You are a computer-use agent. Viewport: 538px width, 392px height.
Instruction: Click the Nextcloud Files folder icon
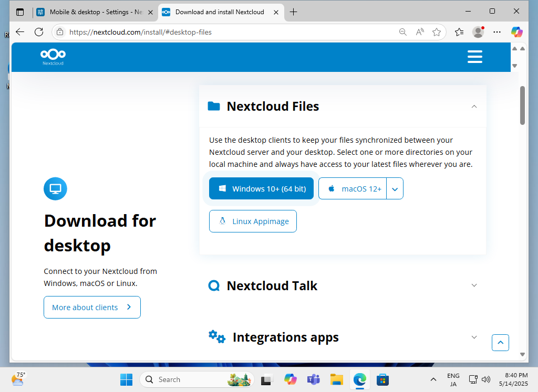(x=214, y=106)
